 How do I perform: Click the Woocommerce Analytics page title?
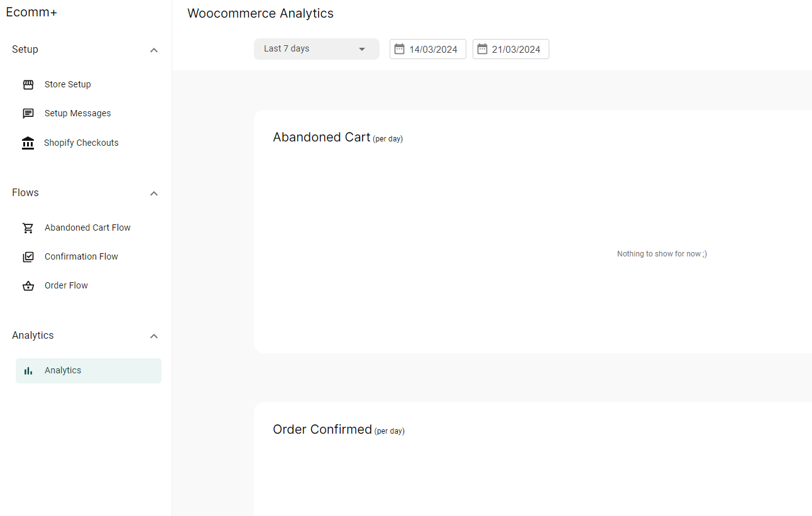click(x=260, y=13)
